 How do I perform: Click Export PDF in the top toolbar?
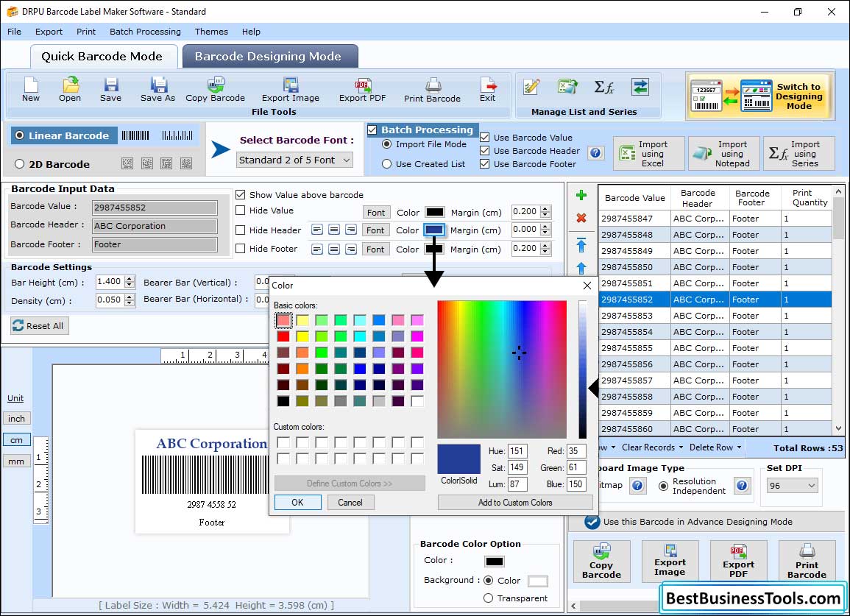(362, 90)
